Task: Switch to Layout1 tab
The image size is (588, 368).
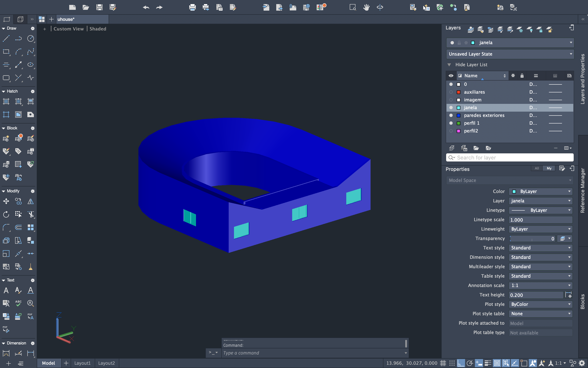Action: 82,363
